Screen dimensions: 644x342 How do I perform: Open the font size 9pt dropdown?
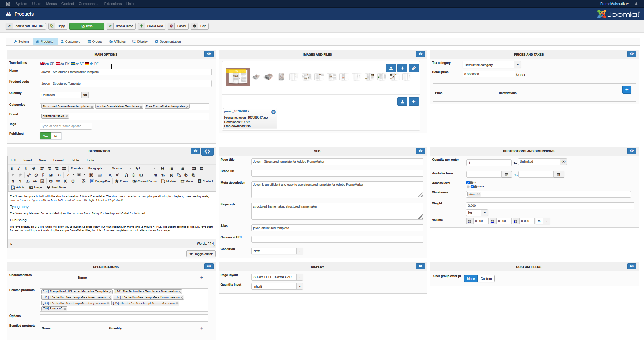point(145,168)
